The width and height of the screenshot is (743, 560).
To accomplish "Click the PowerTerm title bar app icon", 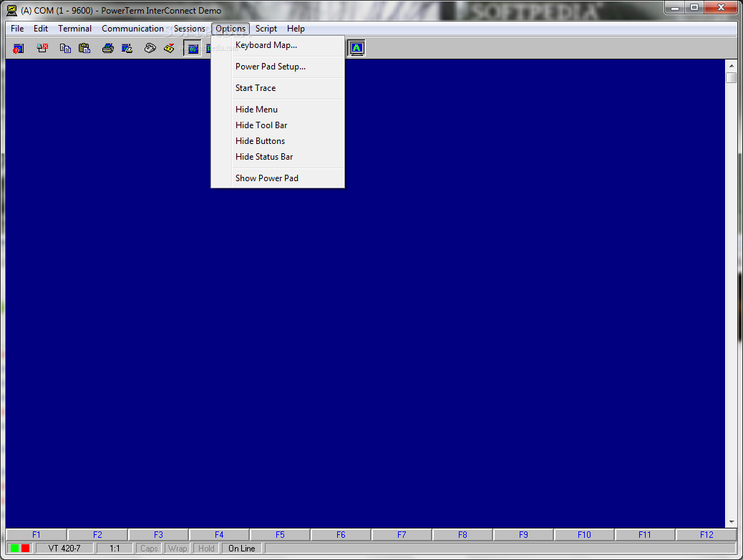I will tap(12, 11).
